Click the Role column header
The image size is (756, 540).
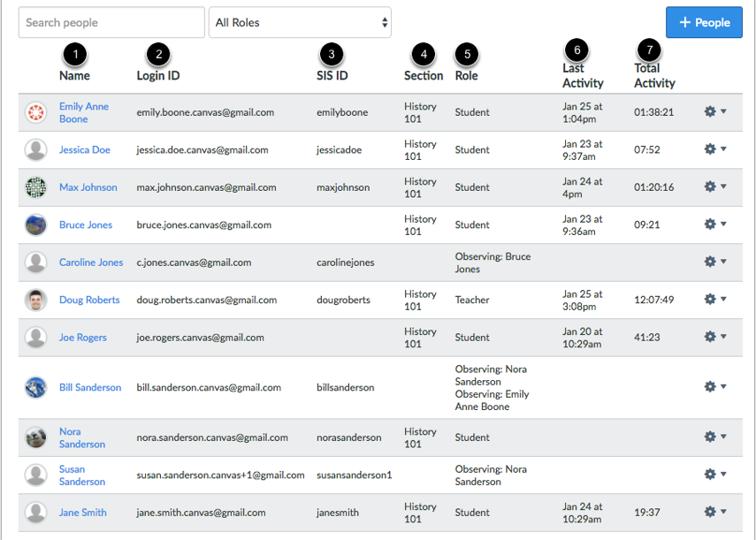click(x=466, y=76)
